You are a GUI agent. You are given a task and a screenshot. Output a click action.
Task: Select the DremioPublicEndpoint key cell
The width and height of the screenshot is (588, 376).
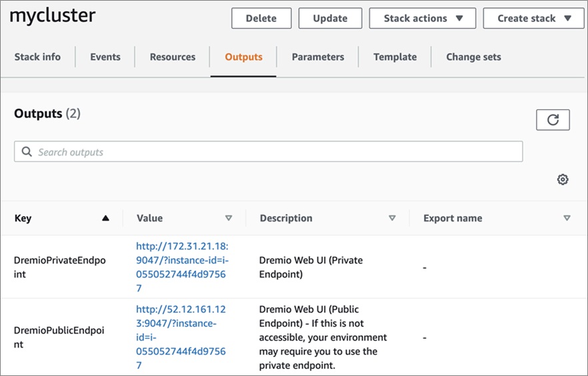tap(59, 337)
